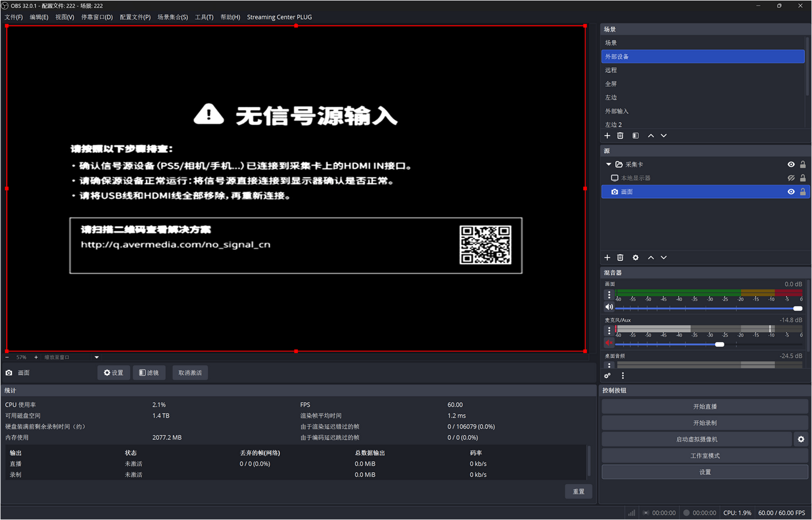Open the 麦克风/Aux channel options menu
This screenshot has width=812, height=520.
[609, 331]
